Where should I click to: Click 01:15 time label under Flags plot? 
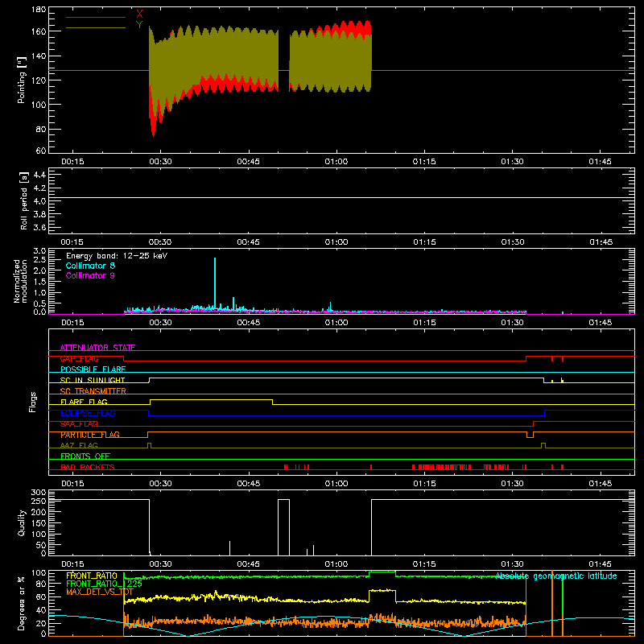point(425,484)
